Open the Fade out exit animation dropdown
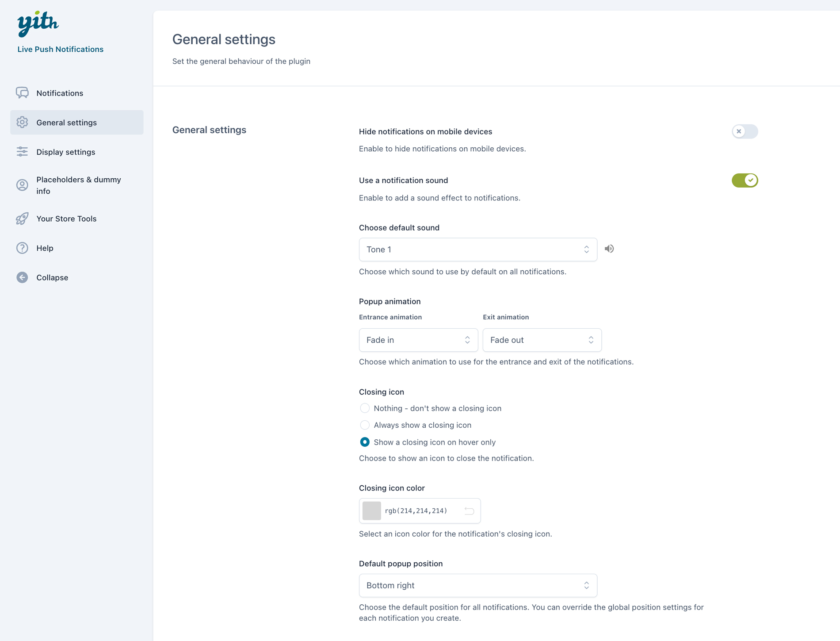The height and width of the screenshot is (641, 840). pyautogui.click(x=542, y=340)
